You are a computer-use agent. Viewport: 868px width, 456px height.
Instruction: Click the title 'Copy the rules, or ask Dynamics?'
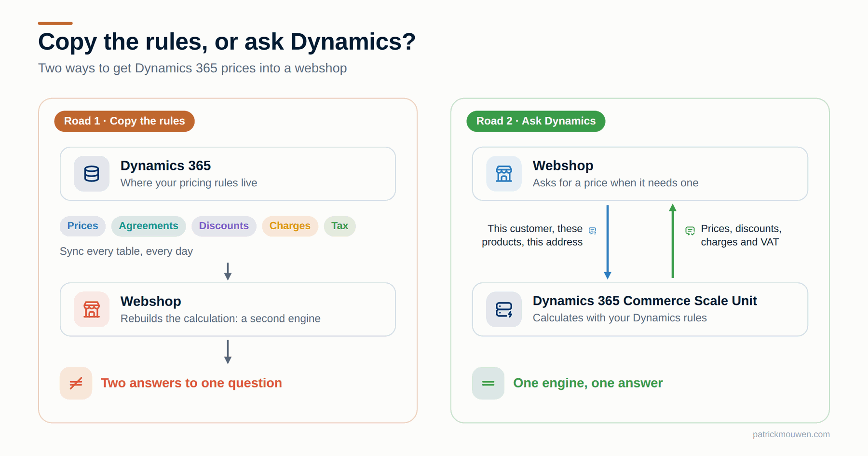227,41
